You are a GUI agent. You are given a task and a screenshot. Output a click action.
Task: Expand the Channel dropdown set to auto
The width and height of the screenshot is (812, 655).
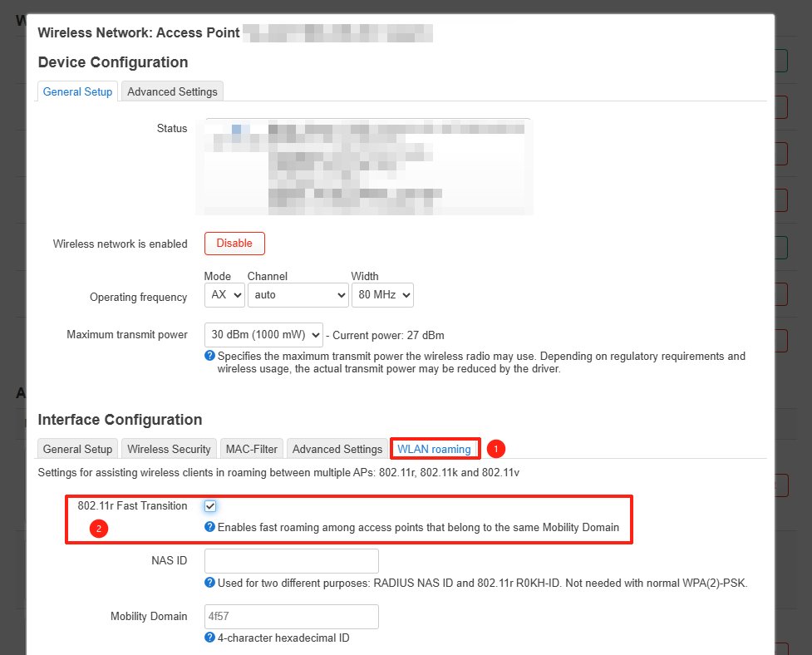pos(298,295)
